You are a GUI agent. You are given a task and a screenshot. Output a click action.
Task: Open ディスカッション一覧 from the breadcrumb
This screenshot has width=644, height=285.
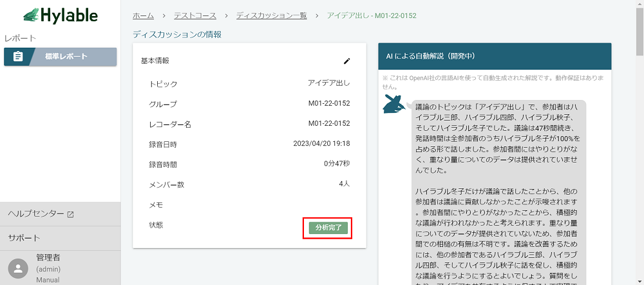point(271,15)
